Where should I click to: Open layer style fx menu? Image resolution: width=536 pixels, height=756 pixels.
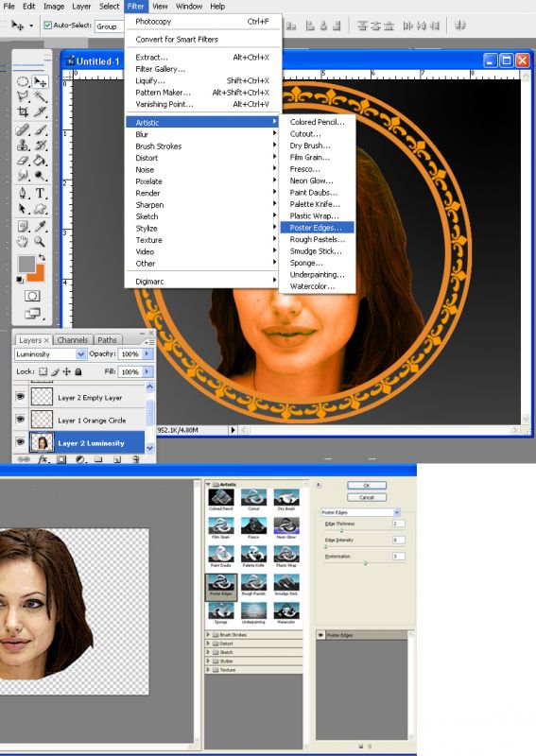pyautogui.click(x=43, y=459)
